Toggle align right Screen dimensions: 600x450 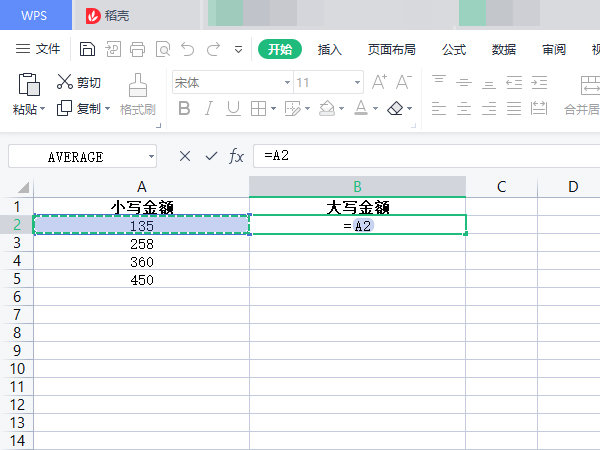click(x=489, y=109)
